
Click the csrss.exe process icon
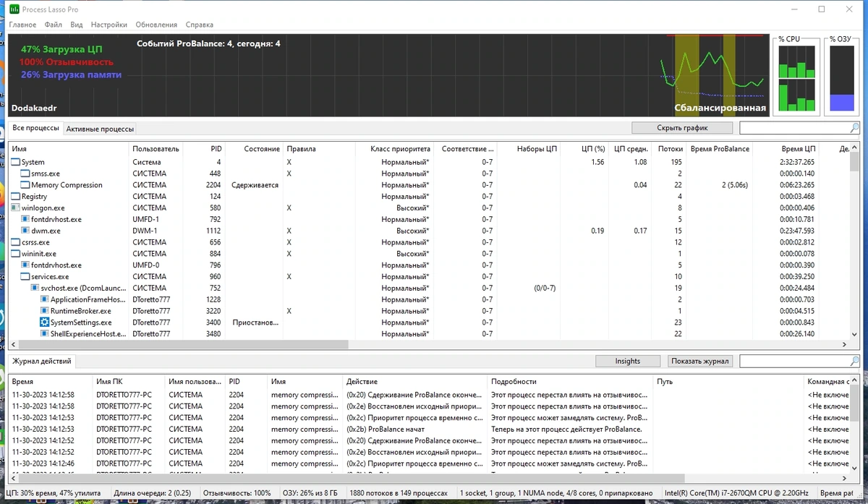tap(16, 242)
